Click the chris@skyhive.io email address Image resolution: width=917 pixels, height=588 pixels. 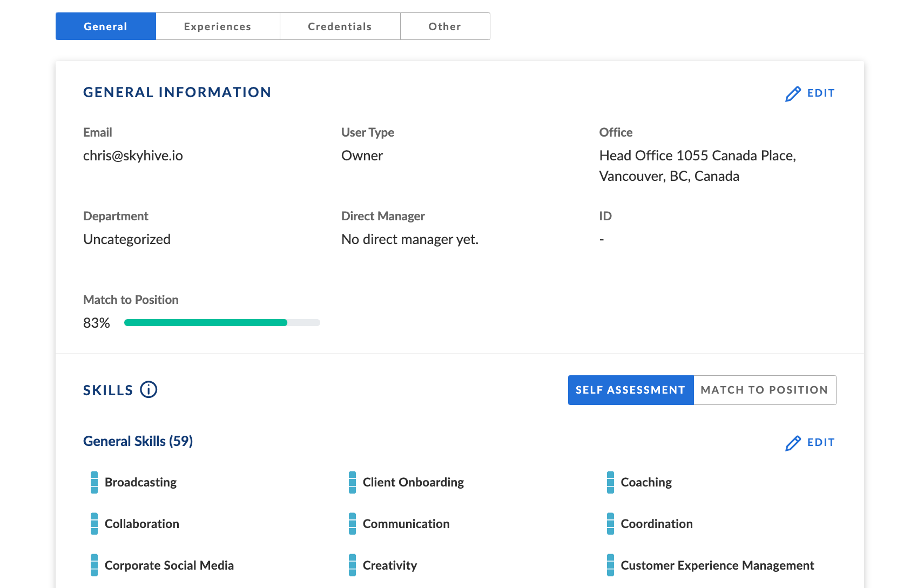point(133,156)
